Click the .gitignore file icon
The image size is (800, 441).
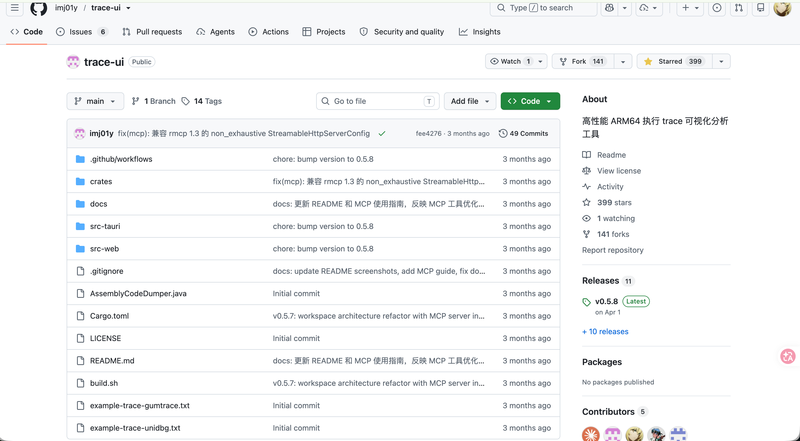[80, 271]
